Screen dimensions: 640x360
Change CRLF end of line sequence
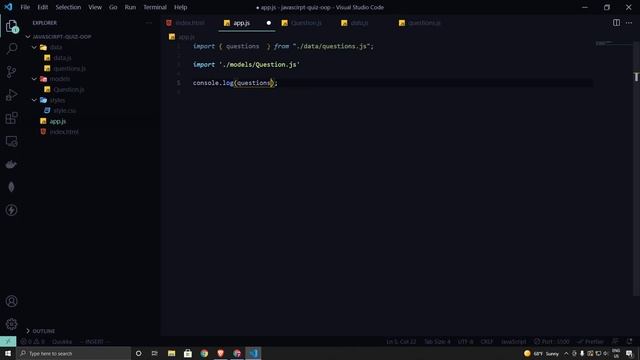[x=487, y=342]
